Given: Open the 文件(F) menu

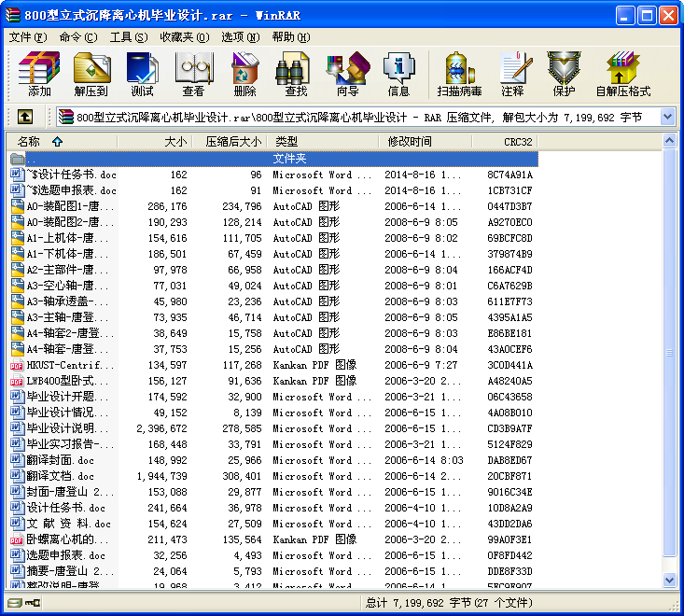Looking at the screenshot, I should 27,37.
